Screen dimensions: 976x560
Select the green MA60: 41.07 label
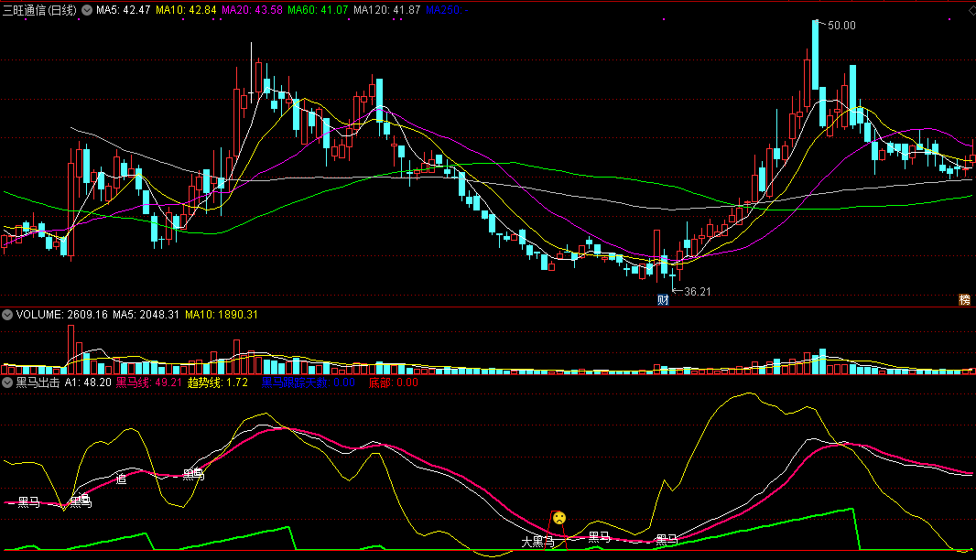(318, 10)
